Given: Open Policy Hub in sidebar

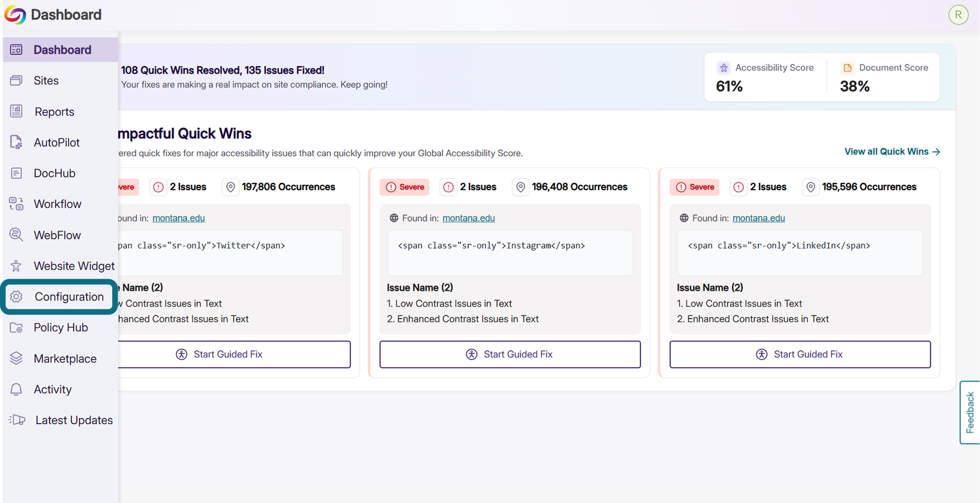Looking at the screenshot, I should tap(60, 328).
